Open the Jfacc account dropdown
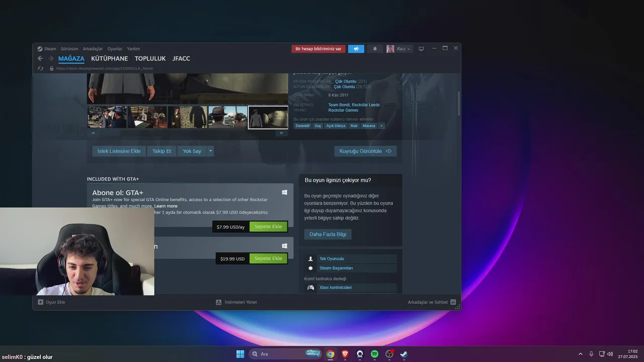 (x=399, y=49)
